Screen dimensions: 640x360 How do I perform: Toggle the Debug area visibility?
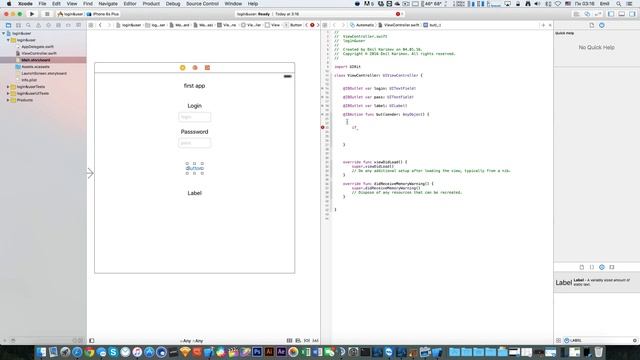click(621, 14)
